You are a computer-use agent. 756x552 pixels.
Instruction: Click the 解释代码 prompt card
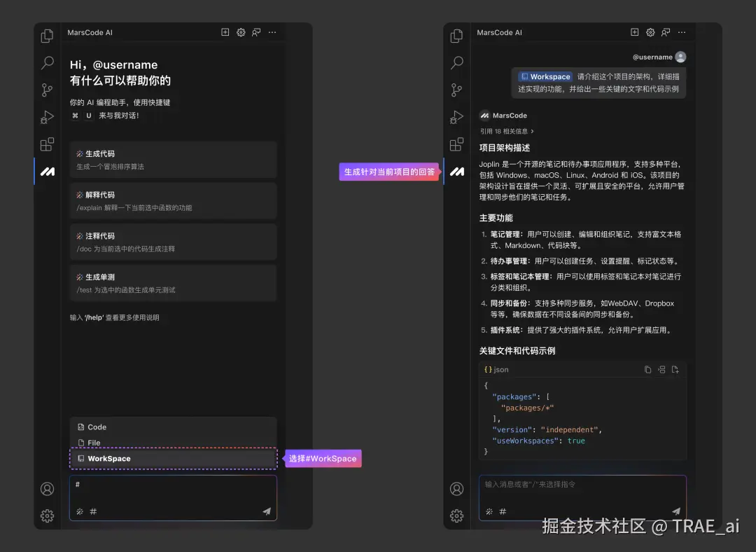coord(173,201)
